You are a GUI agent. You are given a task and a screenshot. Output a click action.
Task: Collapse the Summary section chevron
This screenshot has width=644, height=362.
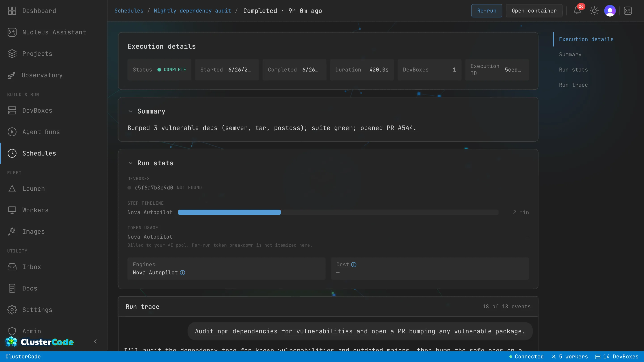131,111
